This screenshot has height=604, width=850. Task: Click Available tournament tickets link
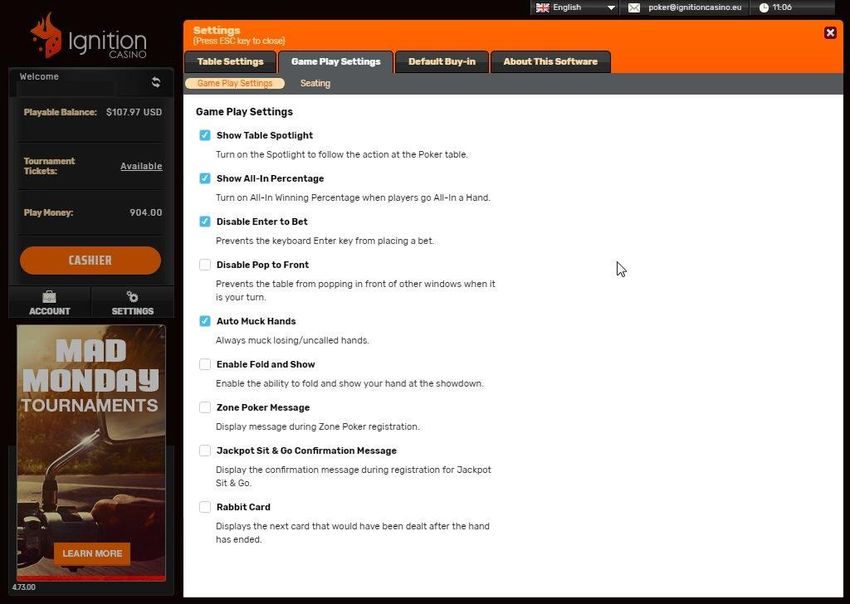click(x=141, y=166)
